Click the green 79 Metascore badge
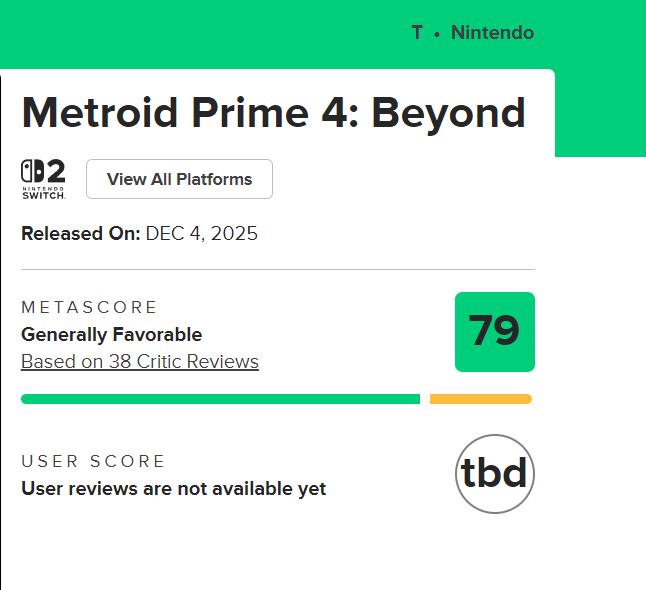This screenshot has width=646, height=590. [495, 332]
